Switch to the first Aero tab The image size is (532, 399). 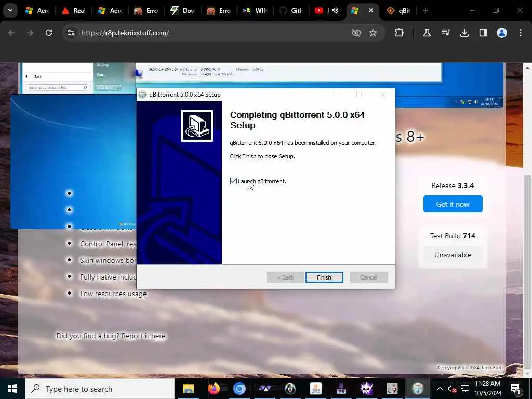pos(37,10)
